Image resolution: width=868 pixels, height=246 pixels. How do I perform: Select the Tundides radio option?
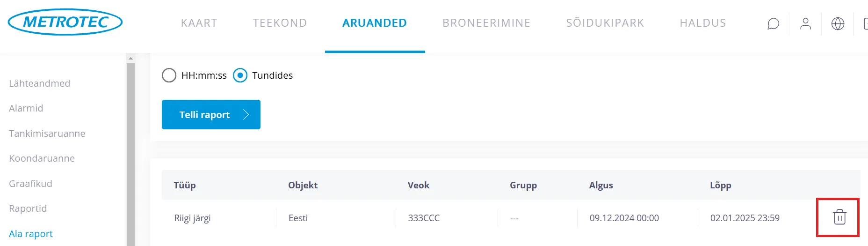click(x=240, y=75)
